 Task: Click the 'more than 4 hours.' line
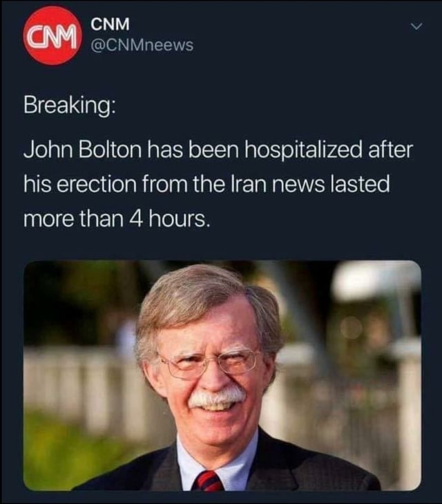[117, 219]
